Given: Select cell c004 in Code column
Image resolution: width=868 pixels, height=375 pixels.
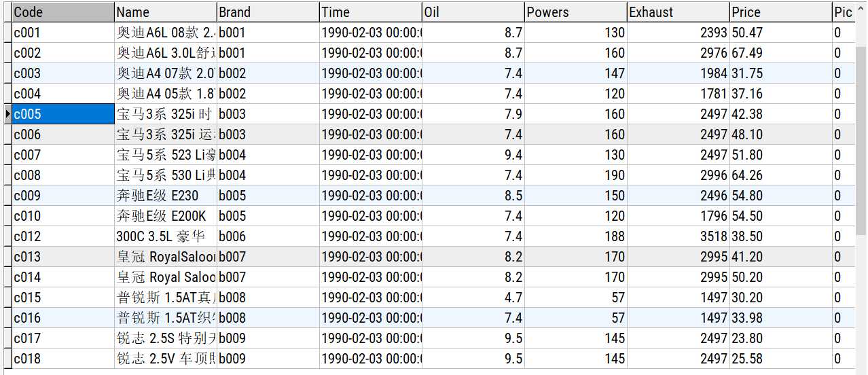Looking at the screenshot, I should click(x=63, y=94).
